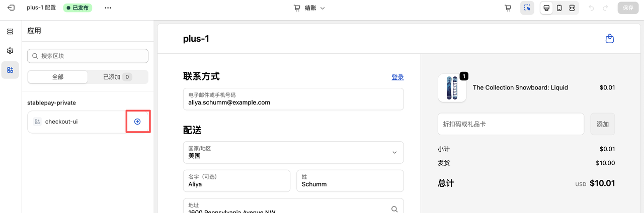Expand the 国家/地区 country dropdown

pyautogui.click(x=394, y=152)
